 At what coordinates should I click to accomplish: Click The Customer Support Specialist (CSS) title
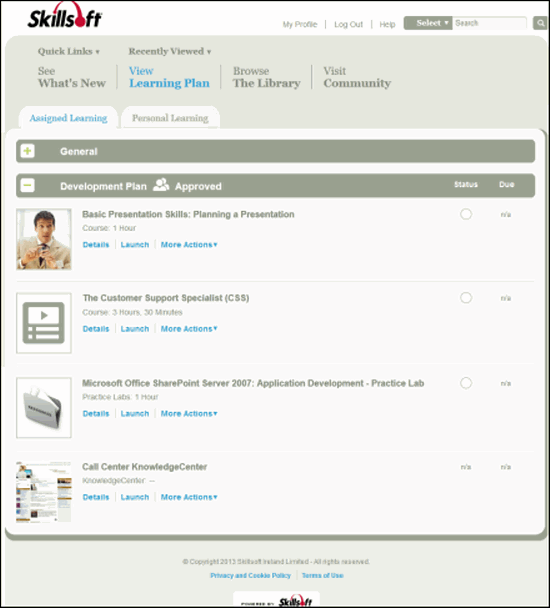pos(166,298)
